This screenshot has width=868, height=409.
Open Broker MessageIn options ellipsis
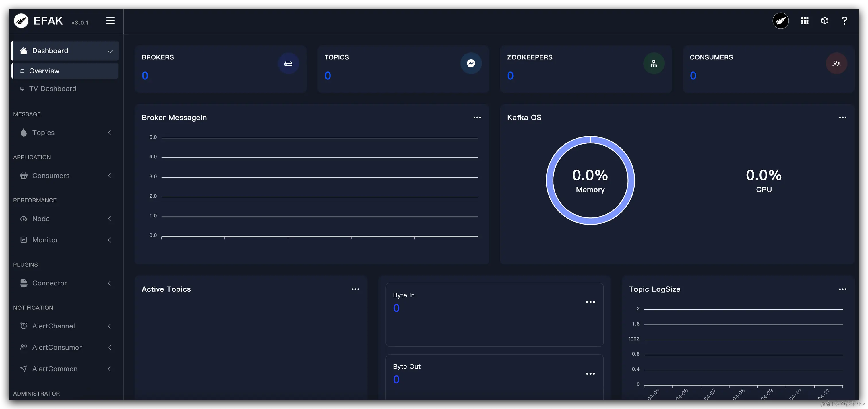tap(477, 118)
